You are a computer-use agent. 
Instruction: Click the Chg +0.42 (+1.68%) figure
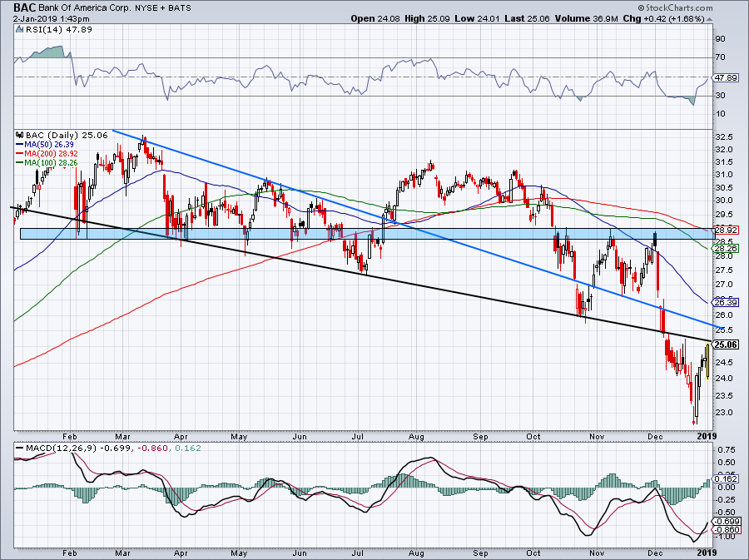tap(664, 18)
